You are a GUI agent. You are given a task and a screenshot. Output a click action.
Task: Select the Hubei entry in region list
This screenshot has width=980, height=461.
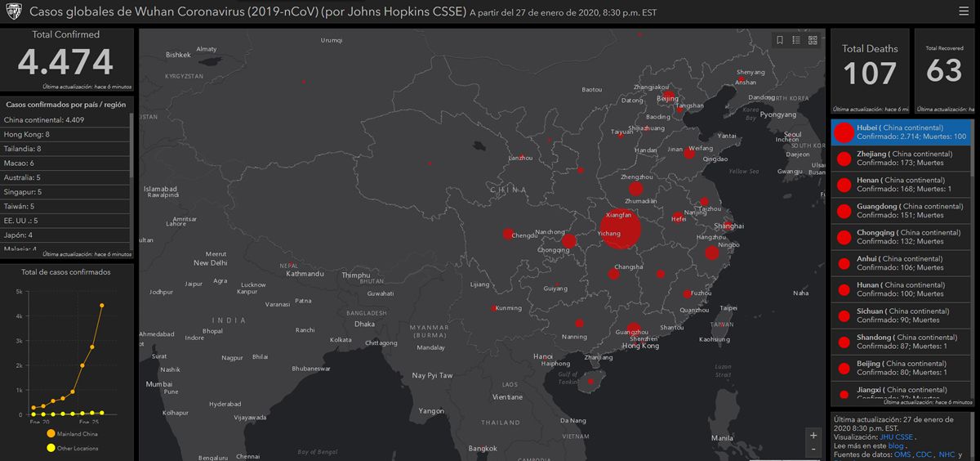pyautogui.click(x=898, y=132)
